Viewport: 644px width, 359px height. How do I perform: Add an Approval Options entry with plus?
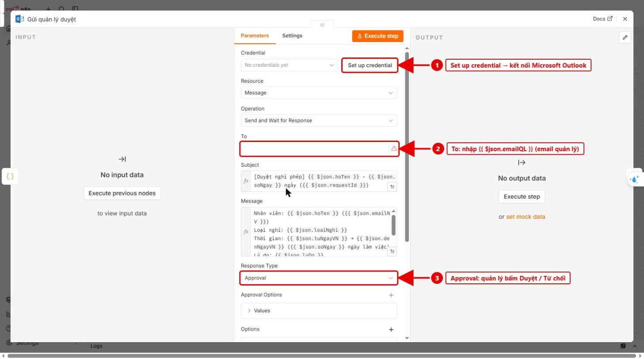391,295
